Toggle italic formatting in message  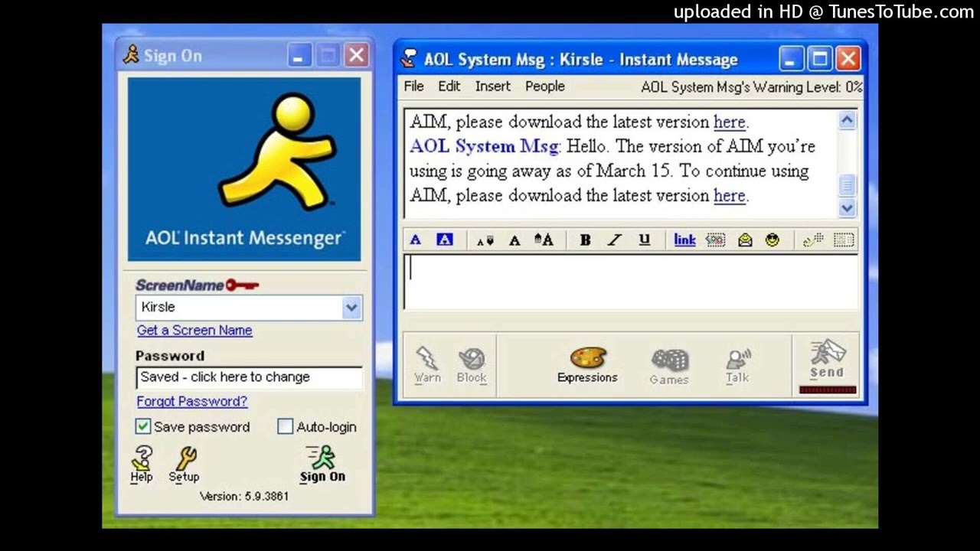[614, 240]
